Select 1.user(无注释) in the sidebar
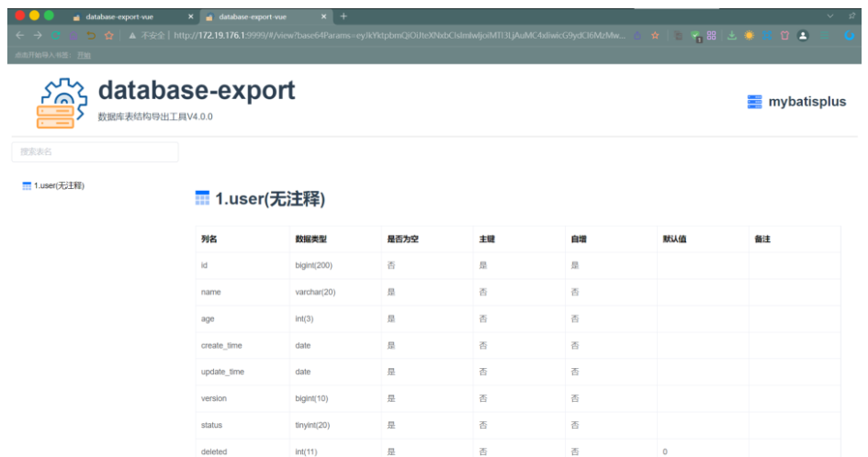Viewport: 868px width, 457px height. tap(59, 186)
